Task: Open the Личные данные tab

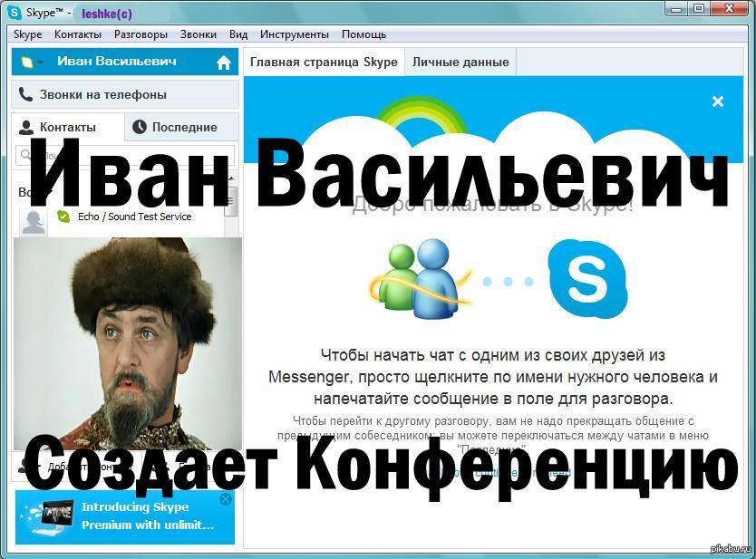Action: [460, 63]
